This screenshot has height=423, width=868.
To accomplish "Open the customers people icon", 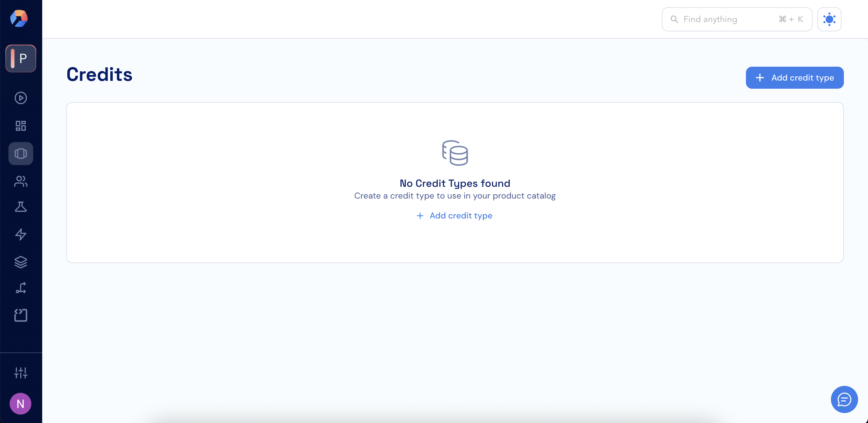I will point(21,181).
